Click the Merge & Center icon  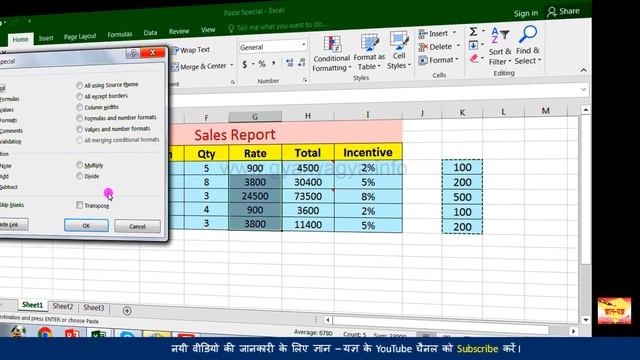[x=175, y=67]
